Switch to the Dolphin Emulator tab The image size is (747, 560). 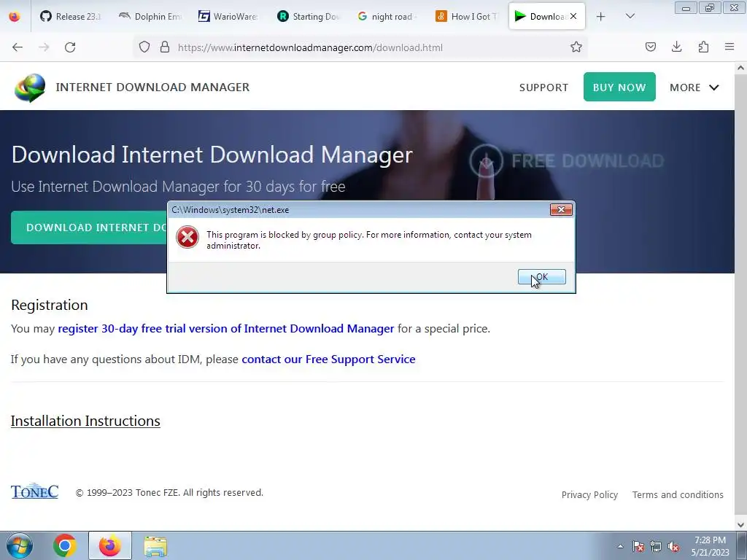point(150,17)
